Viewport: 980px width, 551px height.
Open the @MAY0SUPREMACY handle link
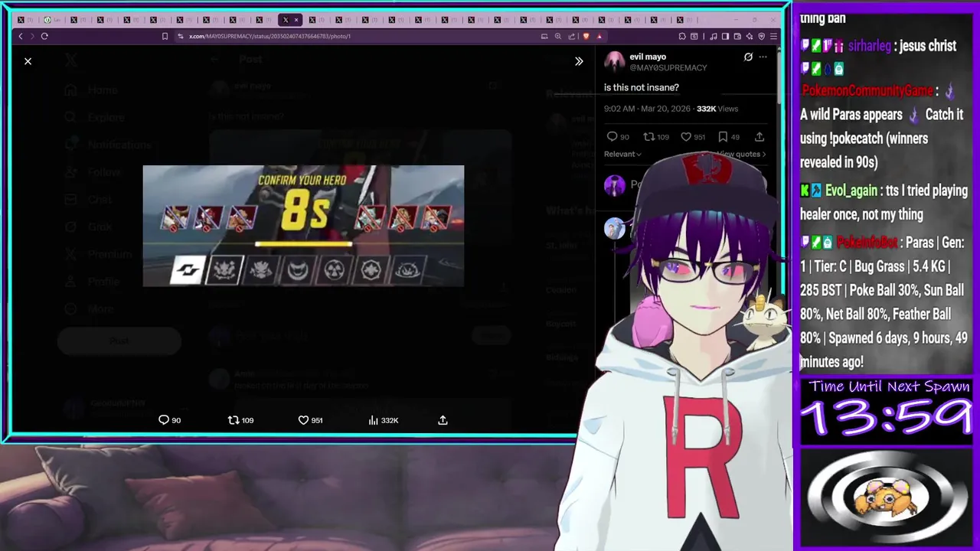[668, 67]
